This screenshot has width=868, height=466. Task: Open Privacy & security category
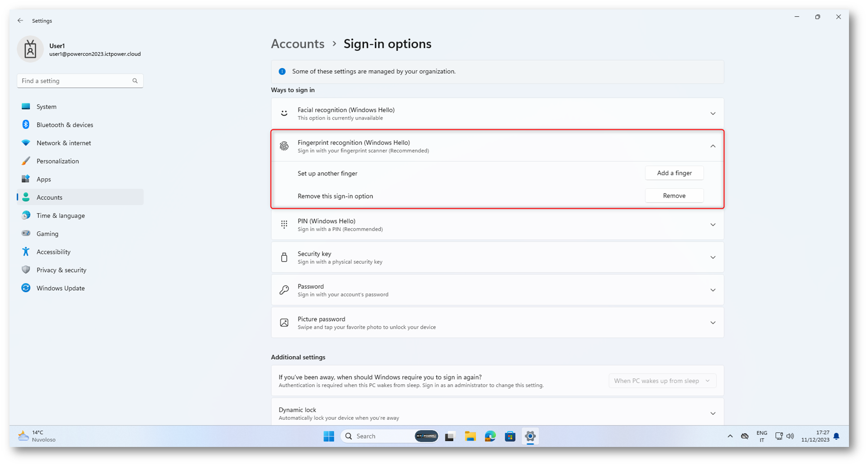click(80, 270)
